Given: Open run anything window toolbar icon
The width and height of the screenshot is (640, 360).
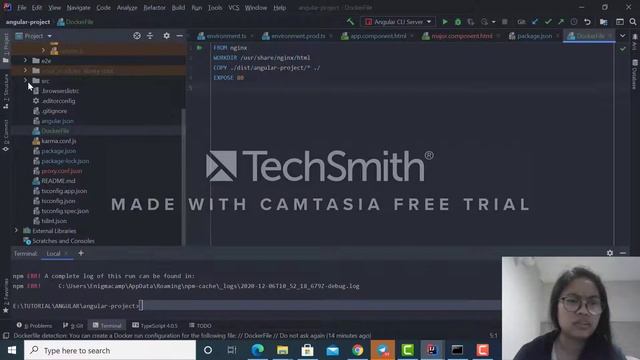Looking at the screenshot, I should [x=620, y=22].
